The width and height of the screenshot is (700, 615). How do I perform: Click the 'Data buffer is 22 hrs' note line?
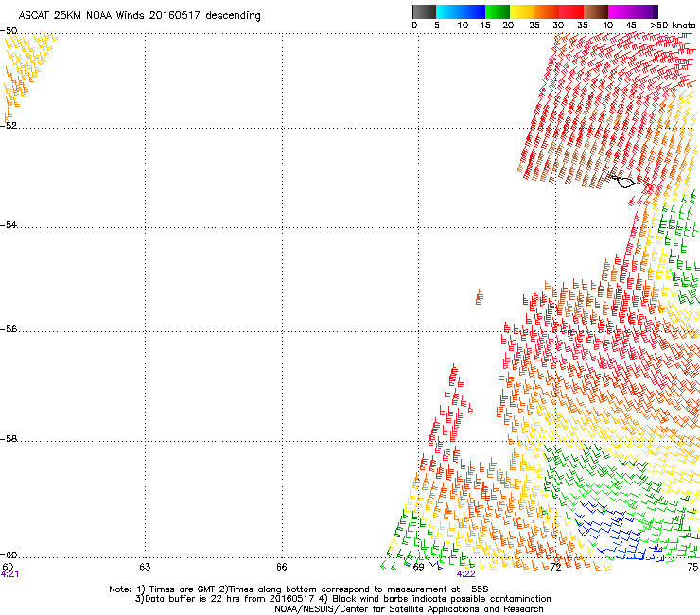[x=342, y=599]
